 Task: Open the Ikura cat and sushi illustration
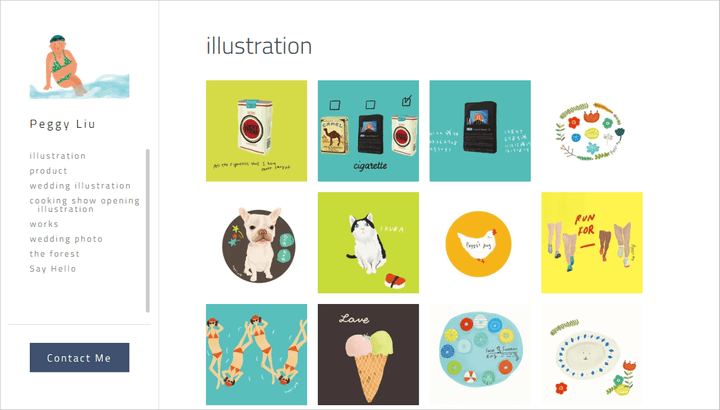point(368,242)
